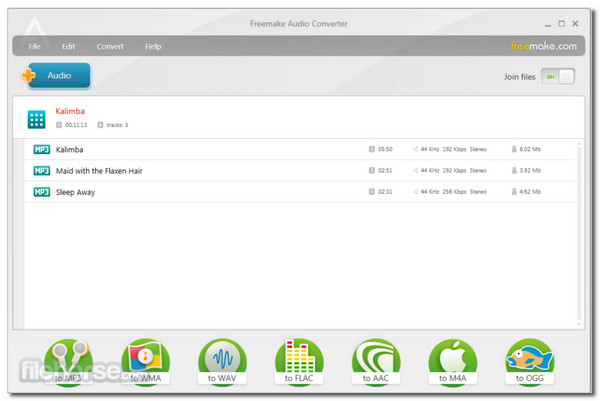600x401 pixels.
Task: Select the Maid with the Flaxen Hair track
Action: (99, 171)
